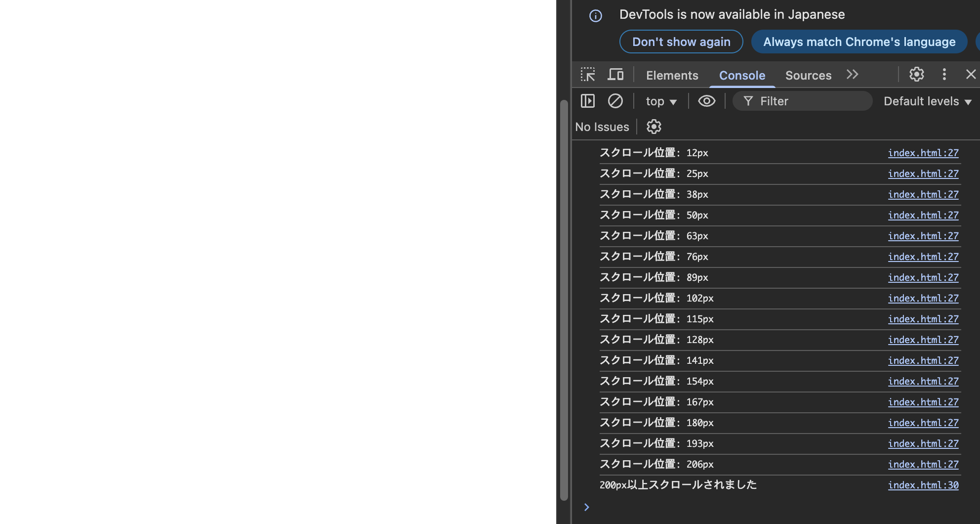Toggle the device toolbar
Screen dimensions: 980x524
click(x=615, y=74)
